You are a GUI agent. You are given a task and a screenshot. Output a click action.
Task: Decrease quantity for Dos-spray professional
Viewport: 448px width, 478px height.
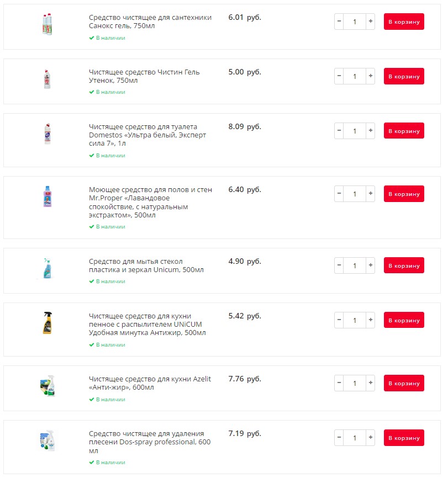[x=339, y=438]
